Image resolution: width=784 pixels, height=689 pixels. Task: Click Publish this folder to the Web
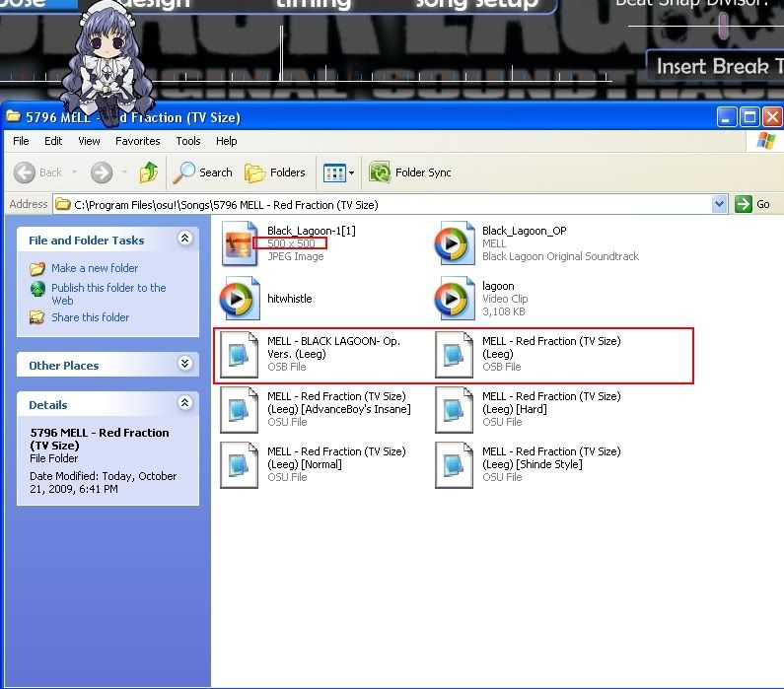click(108, 294)
